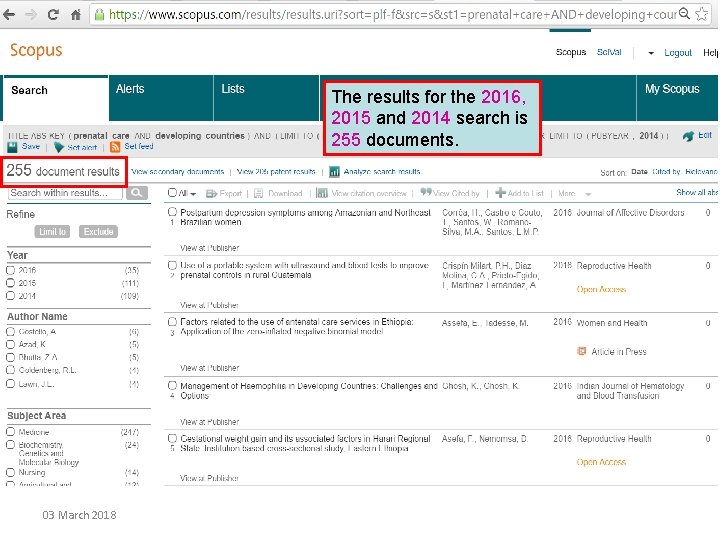Open the My Scopus tab
The width and height of the screenshot is (720, 540).
pos(677,97)
